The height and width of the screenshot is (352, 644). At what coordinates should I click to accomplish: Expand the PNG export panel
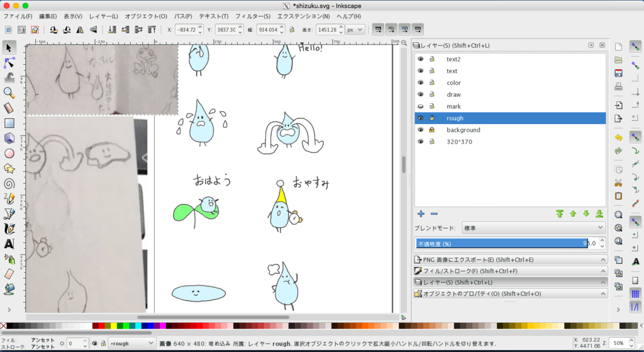(x=510, y=260)
